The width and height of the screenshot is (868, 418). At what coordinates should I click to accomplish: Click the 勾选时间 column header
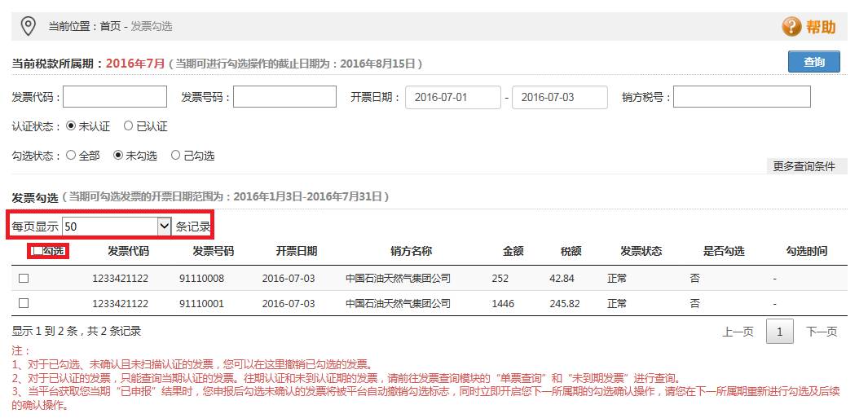(807, 251)
